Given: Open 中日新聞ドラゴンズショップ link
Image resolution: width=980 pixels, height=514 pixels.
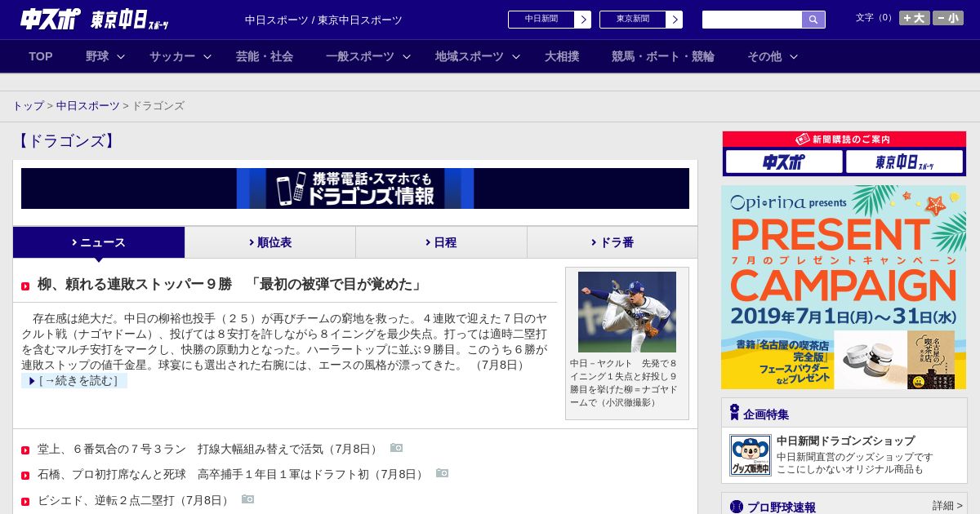Looking at the screenshot, I should point(845,441).
